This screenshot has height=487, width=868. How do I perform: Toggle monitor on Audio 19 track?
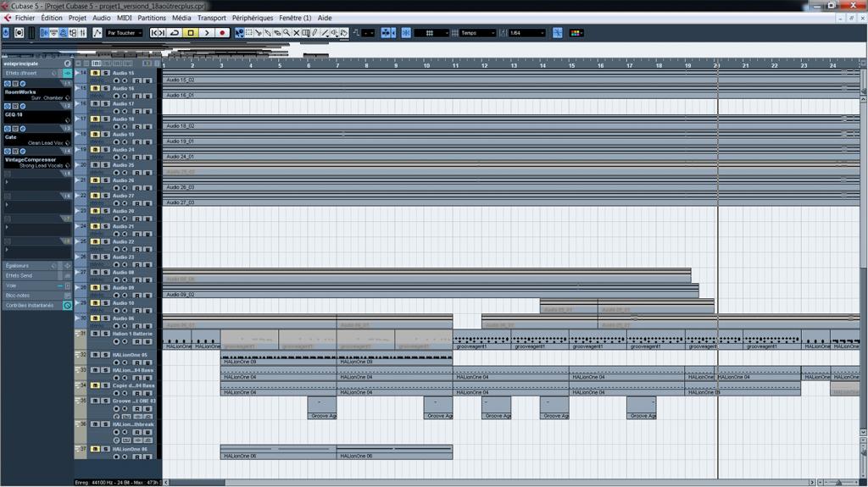pos(125,142)
